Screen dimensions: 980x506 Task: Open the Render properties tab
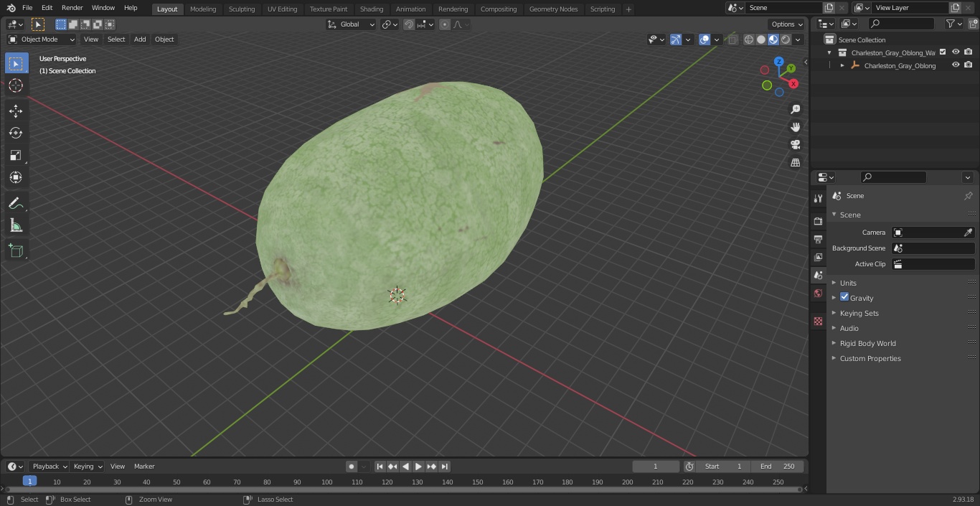click(818, 221)
